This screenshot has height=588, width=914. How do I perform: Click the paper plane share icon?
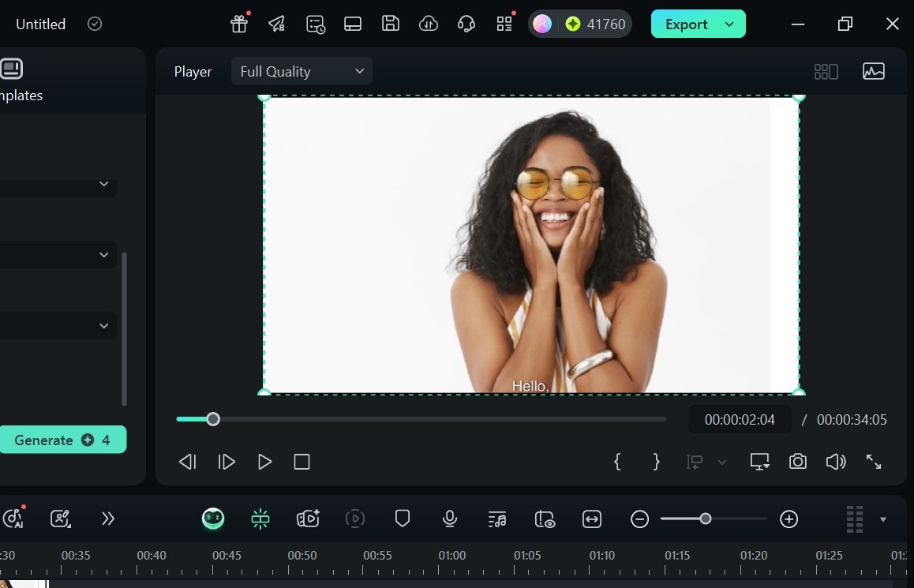(277, 24)
